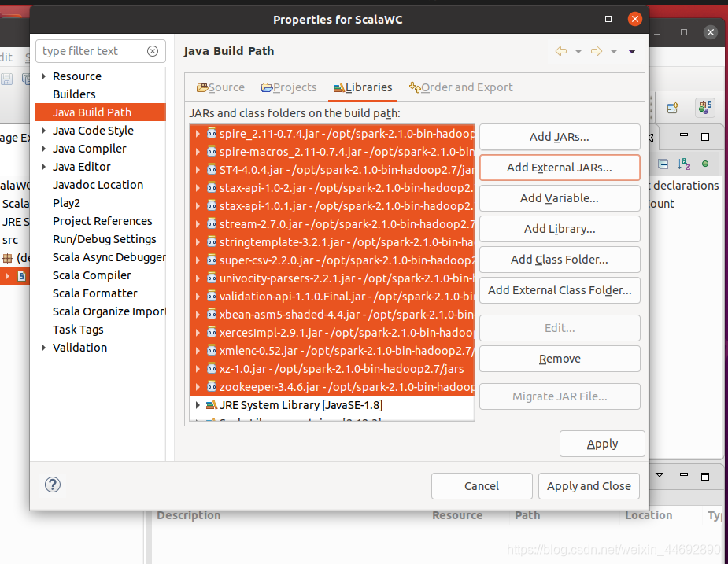The height and width of the screenshot is (564, 728).
Task: Expand the Java Code Style node
Action: pos(43,131)
